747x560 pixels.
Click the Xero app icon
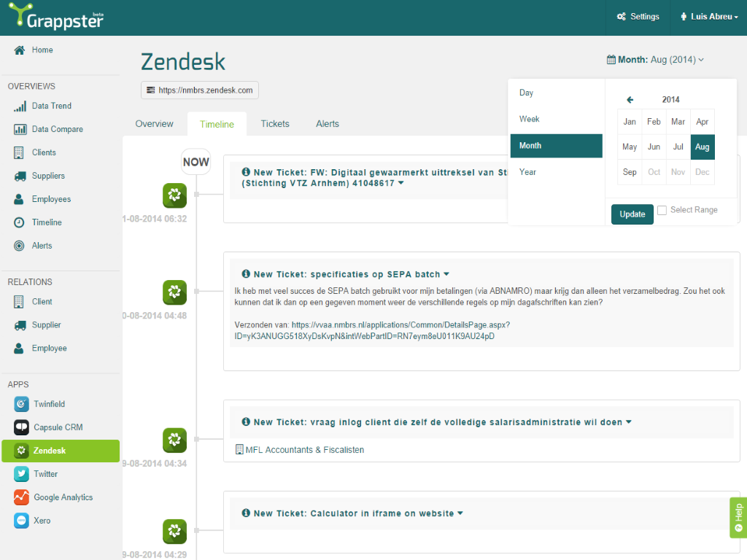(x=21, y=521)
